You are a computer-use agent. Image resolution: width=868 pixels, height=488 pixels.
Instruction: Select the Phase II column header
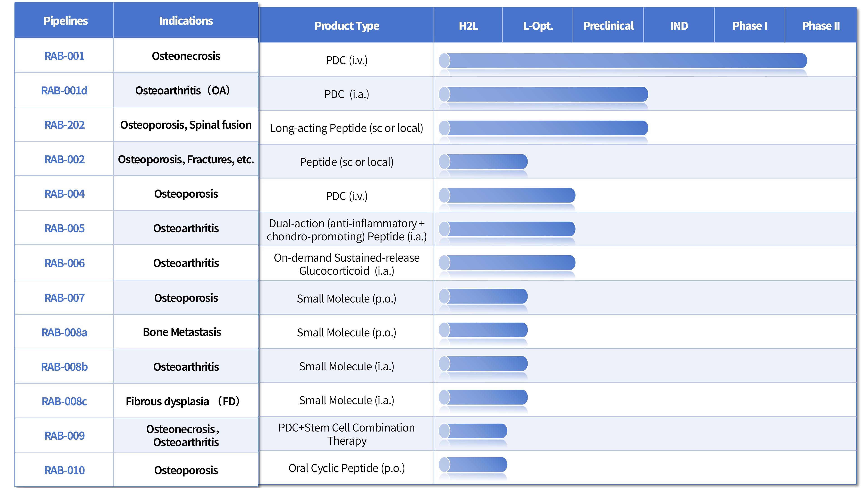[x=821, y=26]
